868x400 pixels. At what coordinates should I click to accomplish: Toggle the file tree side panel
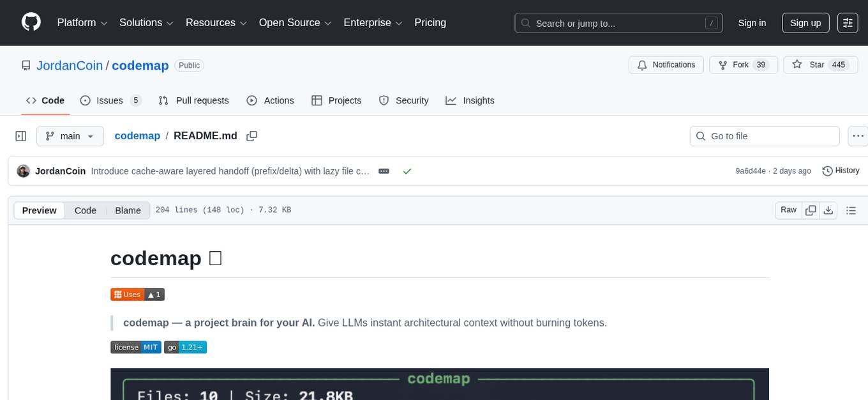point(20,135)
